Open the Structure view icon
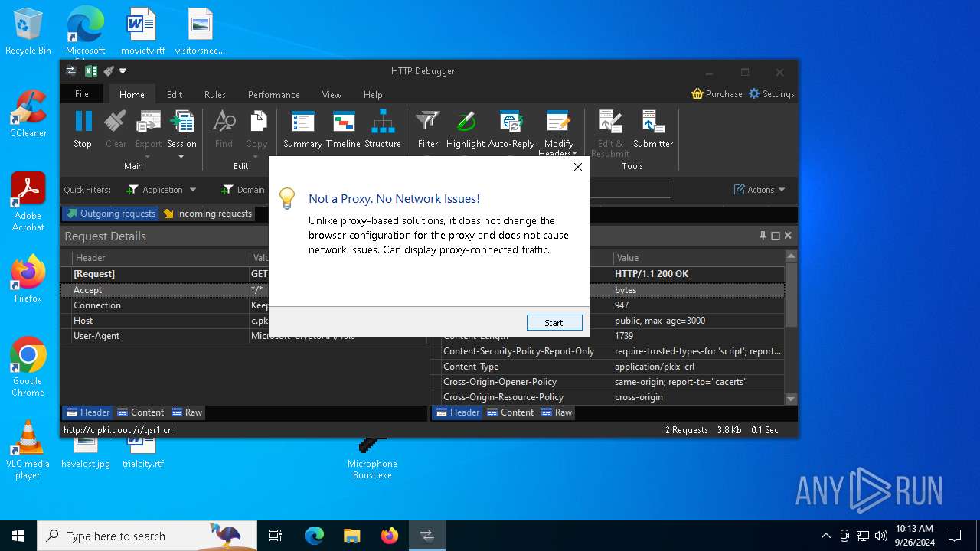 (383, 122)
